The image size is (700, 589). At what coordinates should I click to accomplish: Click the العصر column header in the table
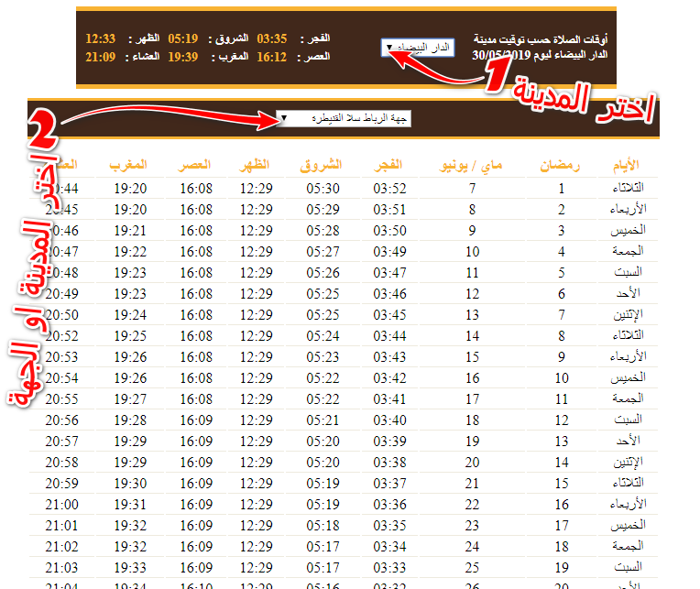click(x=194, y=165)
